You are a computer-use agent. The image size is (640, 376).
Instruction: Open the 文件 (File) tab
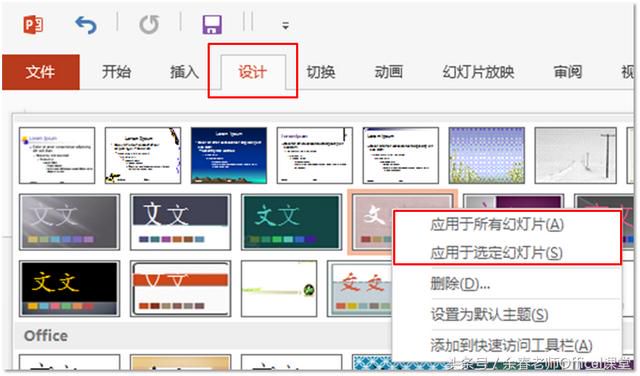[x=40, y=72]
